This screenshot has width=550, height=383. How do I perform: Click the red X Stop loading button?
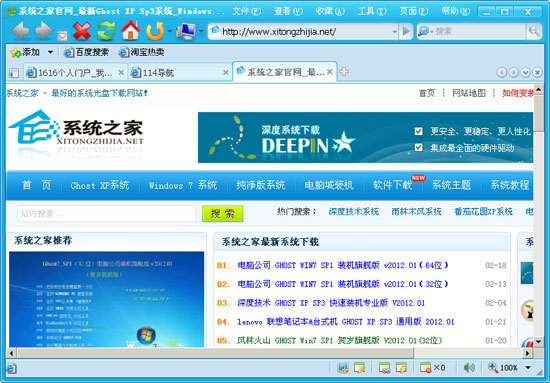[82, 31]
